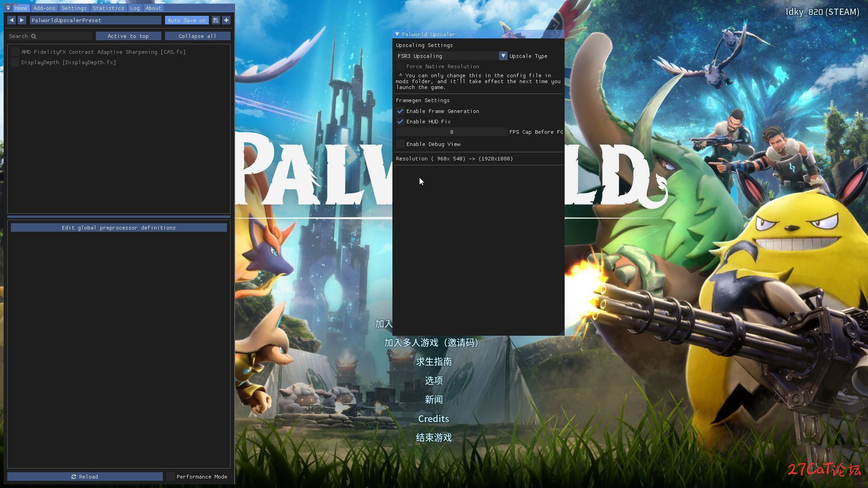Image resolution: width=868 pixels, height=488 pixels.
Task: Open the About tab
Action: click(x=153, y=8)
